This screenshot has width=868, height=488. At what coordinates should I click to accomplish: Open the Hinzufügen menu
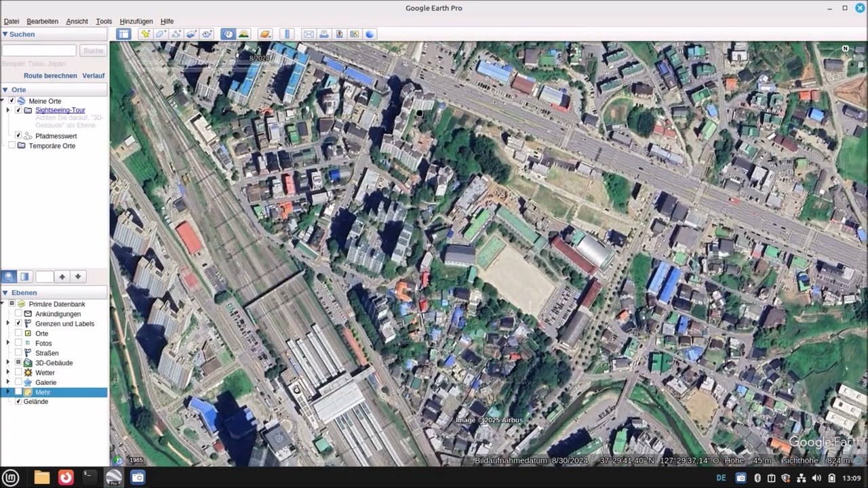[136, 21]
